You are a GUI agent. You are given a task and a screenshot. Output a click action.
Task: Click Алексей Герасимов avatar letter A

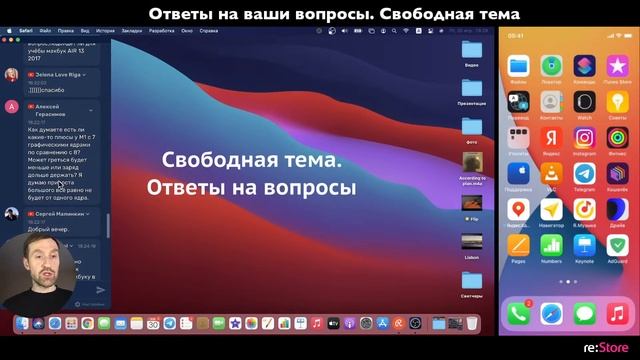pyautogui.click(x=11, y=107)
